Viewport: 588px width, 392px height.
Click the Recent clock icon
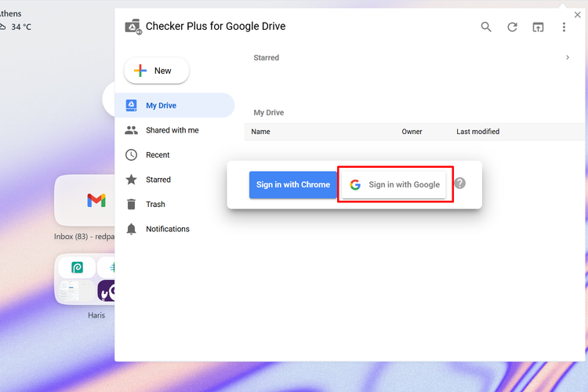coord(131,155)
